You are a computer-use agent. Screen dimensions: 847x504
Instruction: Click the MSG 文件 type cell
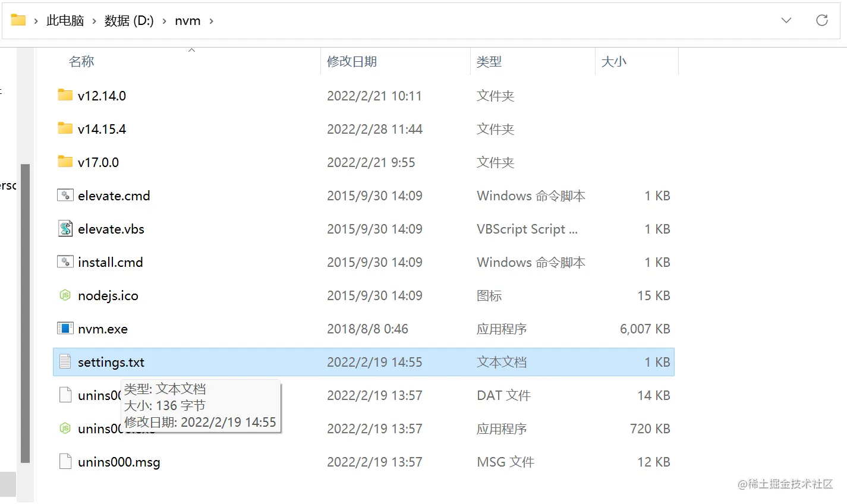[x=506, y=462]
